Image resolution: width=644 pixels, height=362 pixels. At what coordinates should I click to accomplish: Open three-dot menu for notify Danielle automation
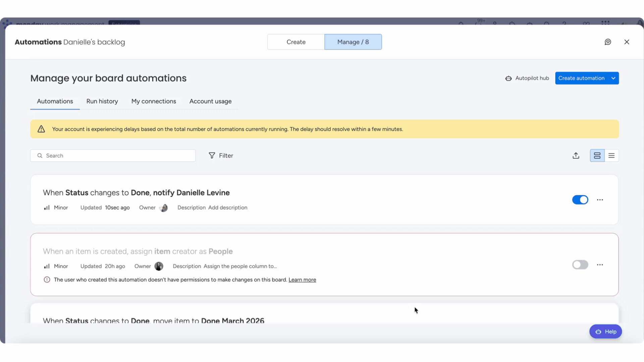click(x=600, y=200)
